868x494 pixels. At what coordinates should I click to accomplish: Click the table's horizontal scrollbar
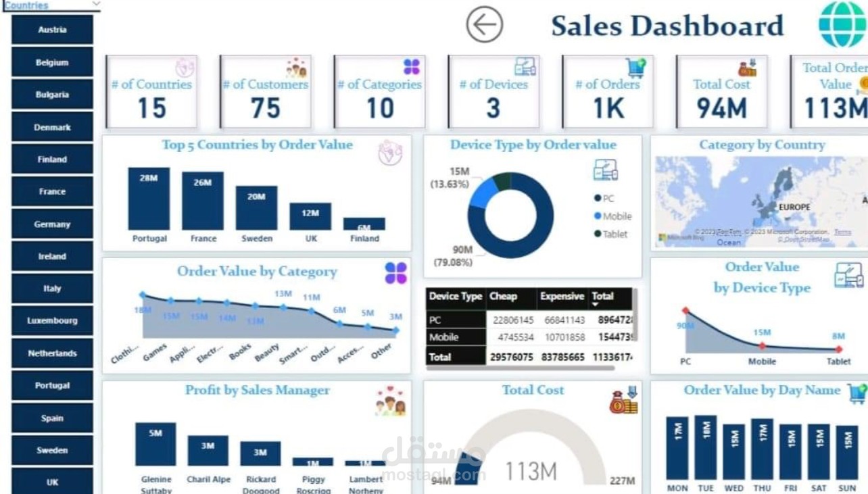tap(521, 368)
